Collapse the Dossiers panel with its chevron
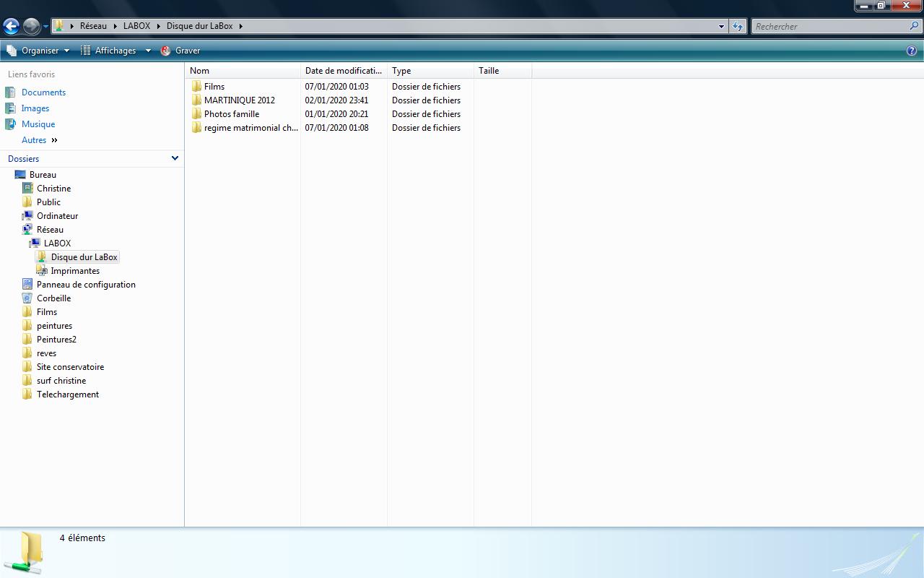 [175, 158]
